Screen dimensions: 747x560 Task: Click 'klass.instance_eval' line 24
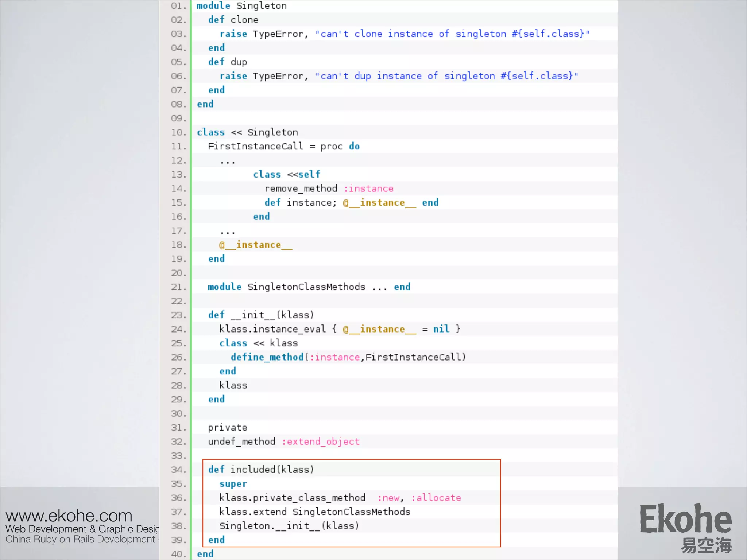(340, 329)
